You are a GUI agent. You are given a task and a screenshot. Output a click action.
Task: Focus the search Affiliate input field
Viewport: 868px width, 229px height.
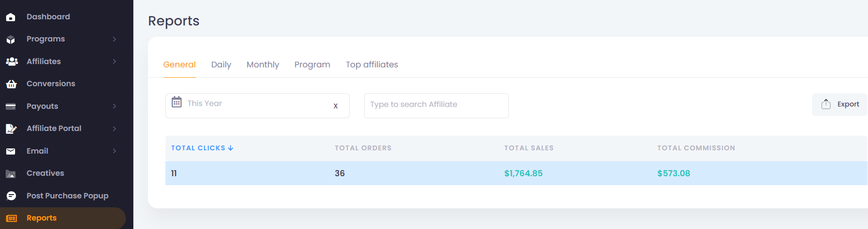pos(436,106)
